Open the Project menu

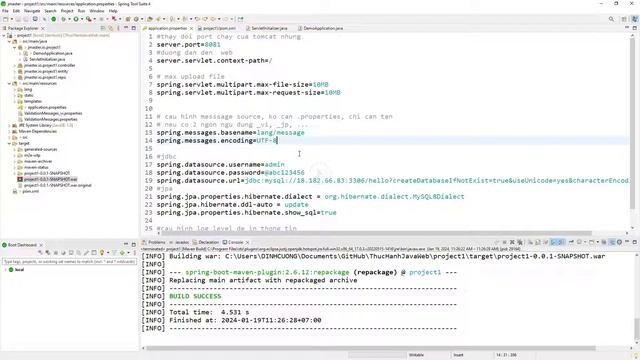pos(67,11)
